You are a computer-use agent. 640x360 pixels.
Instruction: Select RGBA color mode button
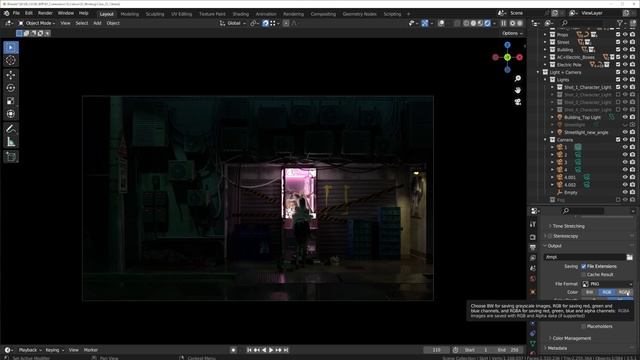(624, 292)
